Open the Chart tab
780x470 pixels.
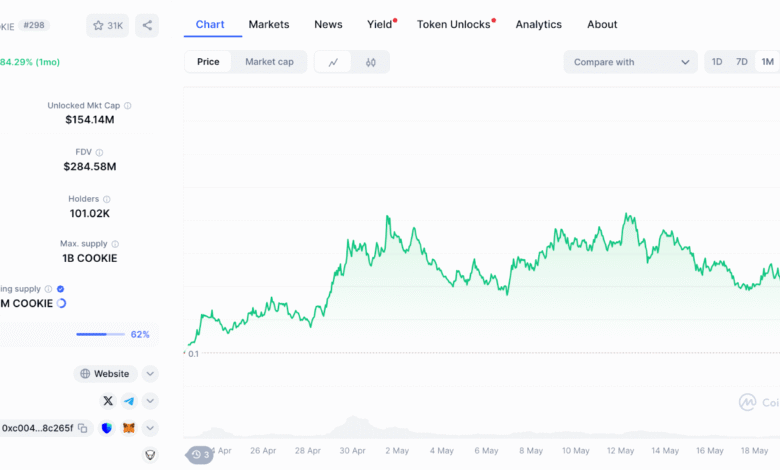(x=210, y=24)
